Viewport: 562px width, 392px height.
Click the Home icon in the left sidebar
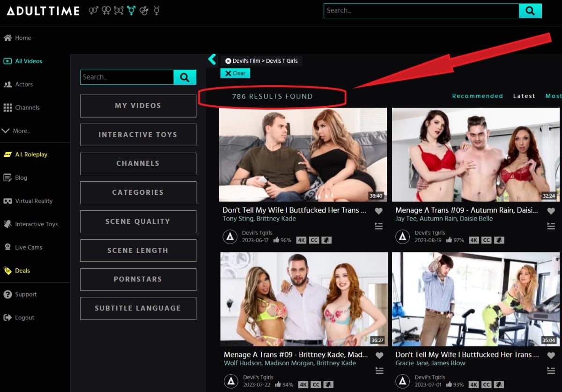(x=7, y=38)
